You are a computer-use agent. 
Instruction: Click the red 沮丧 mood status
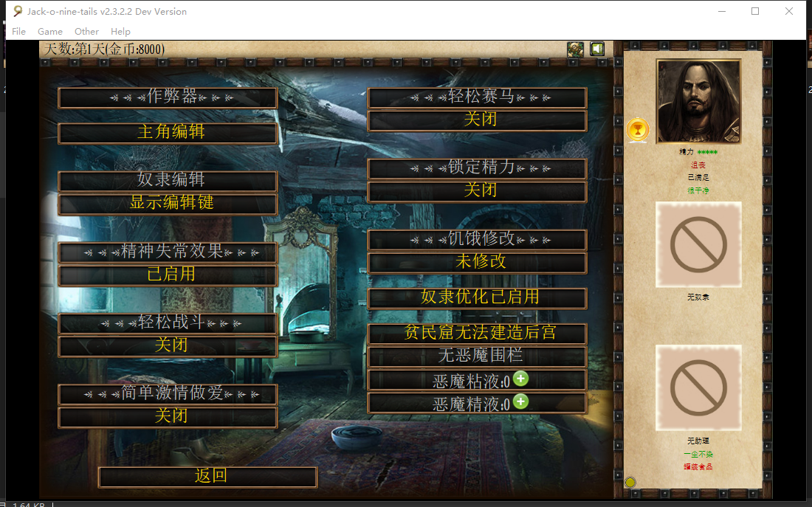click(698, 165)
